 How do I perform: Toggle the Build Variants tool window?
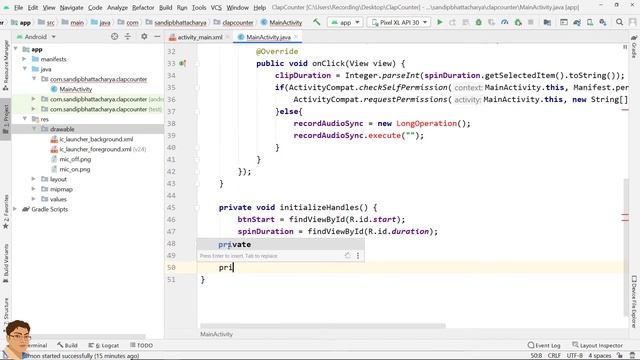(x=6, y=263)
